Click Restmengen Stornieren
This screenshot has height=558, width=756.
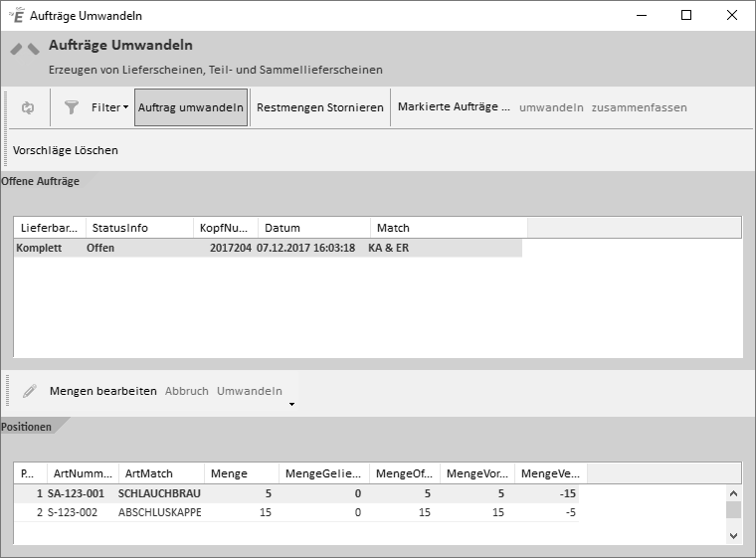point(320,107)
